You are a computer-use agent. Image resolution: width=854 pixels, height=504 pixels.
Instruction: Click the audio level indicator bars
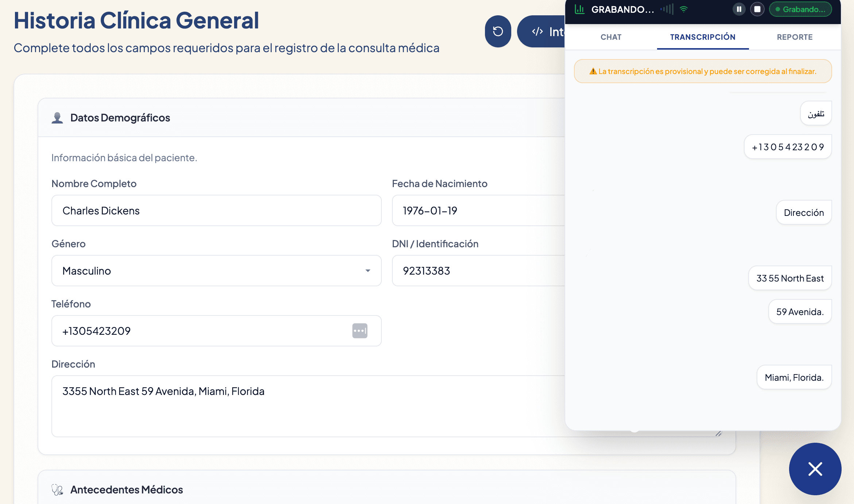[667, 9]
